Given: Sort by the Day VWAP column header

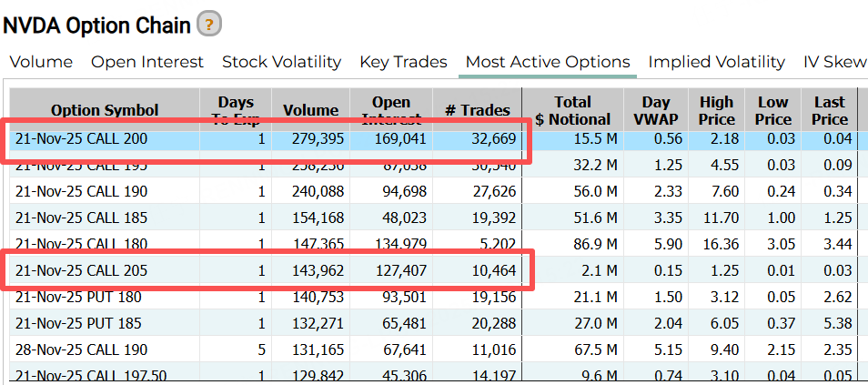Looking at the screenshot, I should (656, 110).
